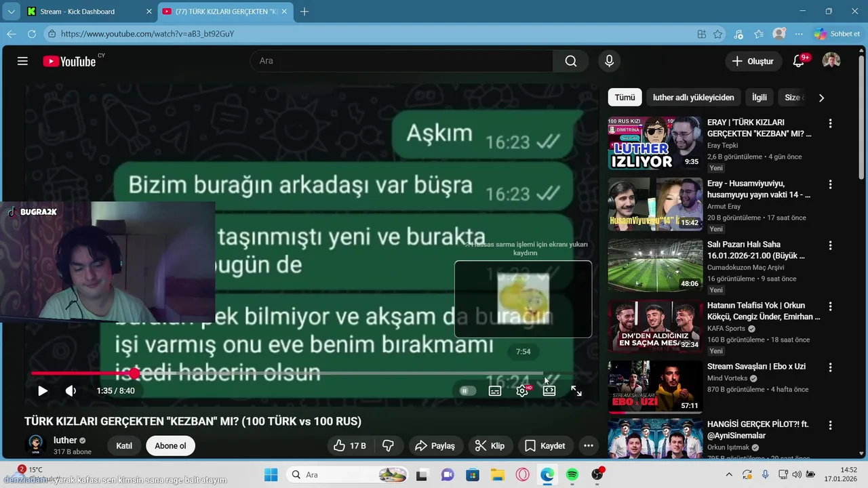Open the Windows Start menu
868x488 pixels.
271,474
